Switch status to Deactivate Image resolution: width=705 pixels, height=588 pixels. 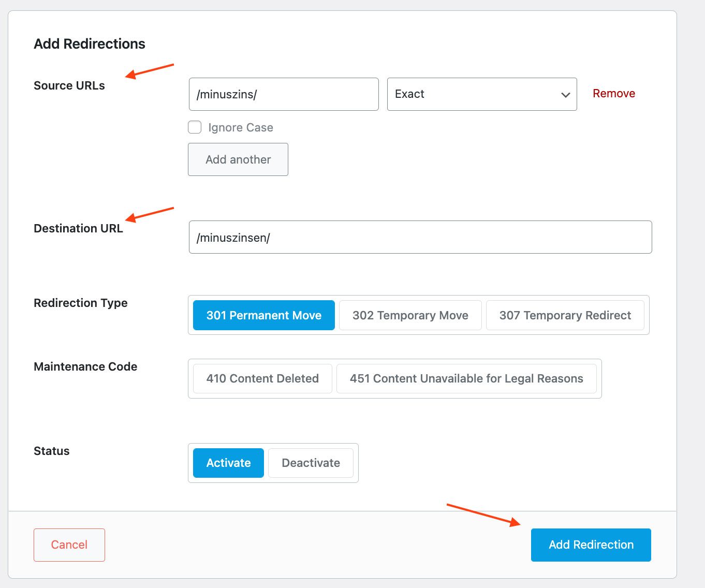(x=311, y=463)
